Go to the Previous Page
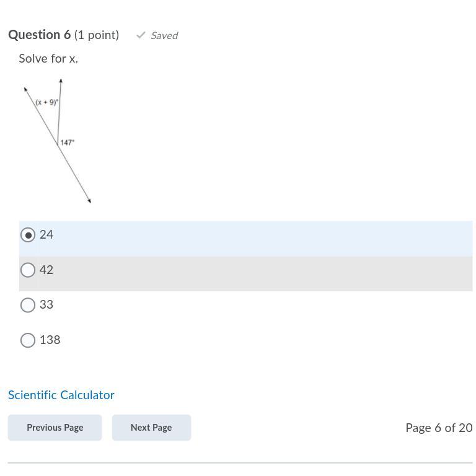This screenshot has width=476, height=476. [x=55, y=428]
